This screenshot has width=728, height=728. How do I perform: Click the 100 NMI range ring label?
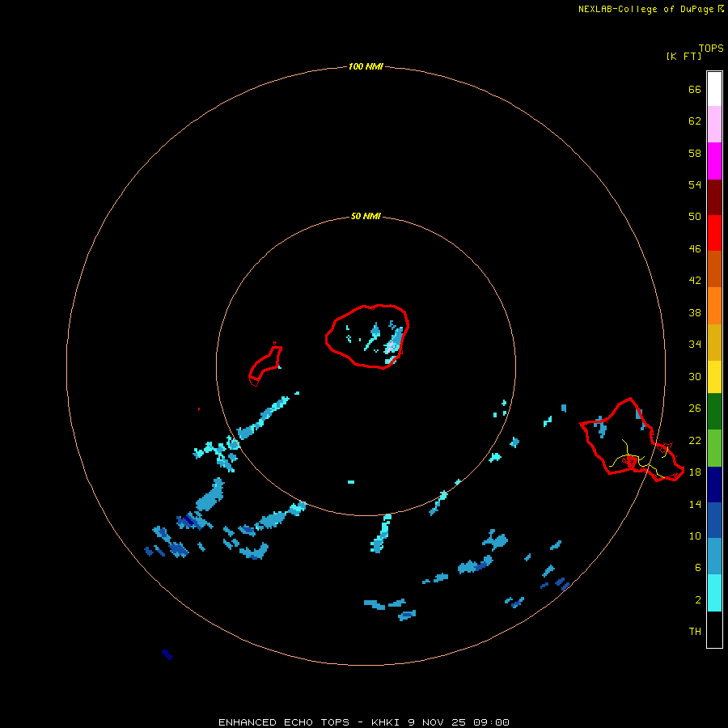point(366,66)
